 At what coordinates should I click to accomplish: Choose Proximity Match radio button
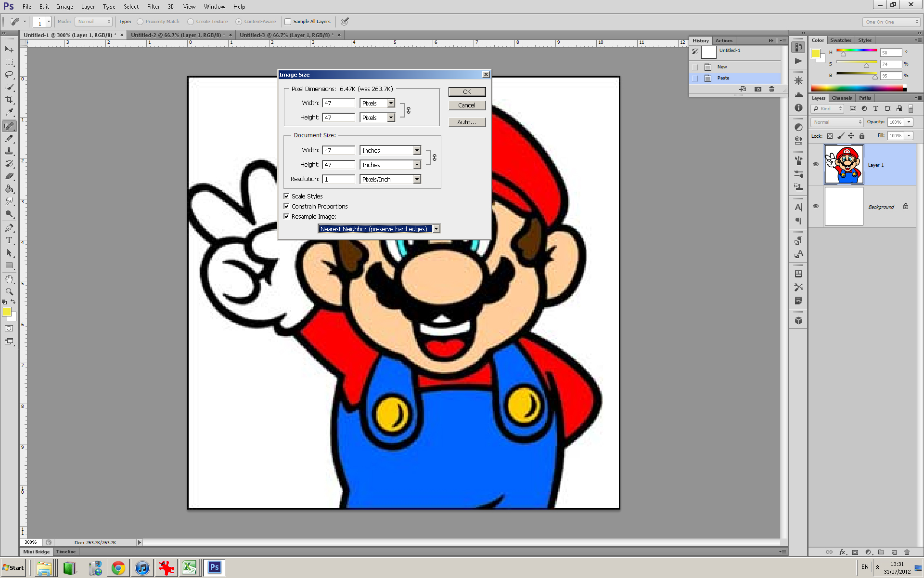140,22
